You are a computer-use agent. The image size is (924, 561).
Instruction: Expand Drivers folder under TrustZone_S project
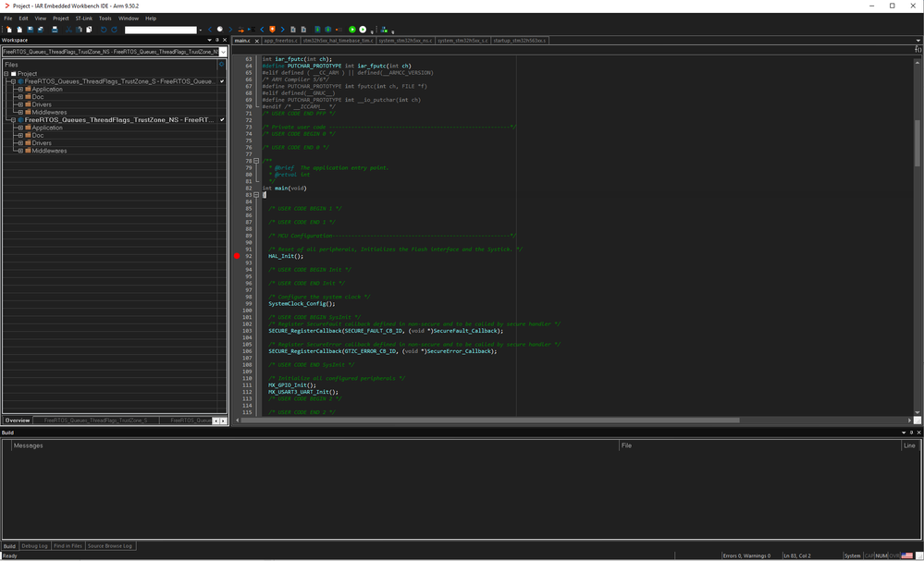pos(20,104)
